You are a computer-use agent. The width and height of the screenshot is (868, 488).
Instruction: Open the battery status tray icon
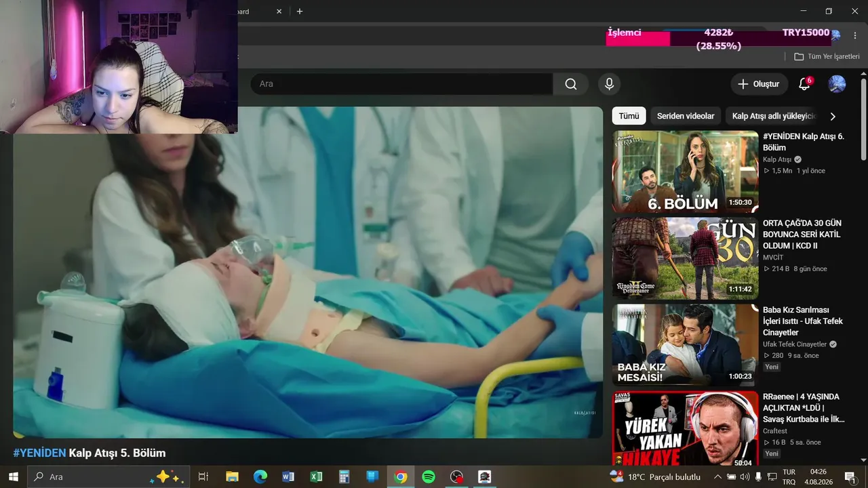pyautogui.click(x=731, y=476)
